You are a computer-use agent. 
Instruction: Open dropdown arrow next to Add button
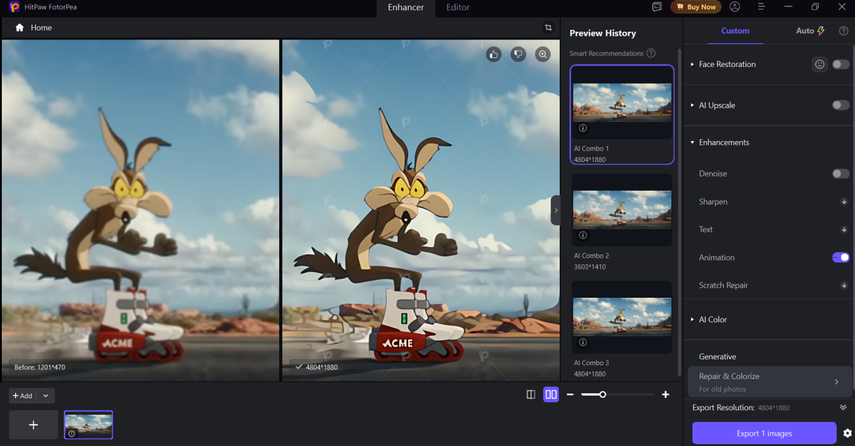[46, 396]
